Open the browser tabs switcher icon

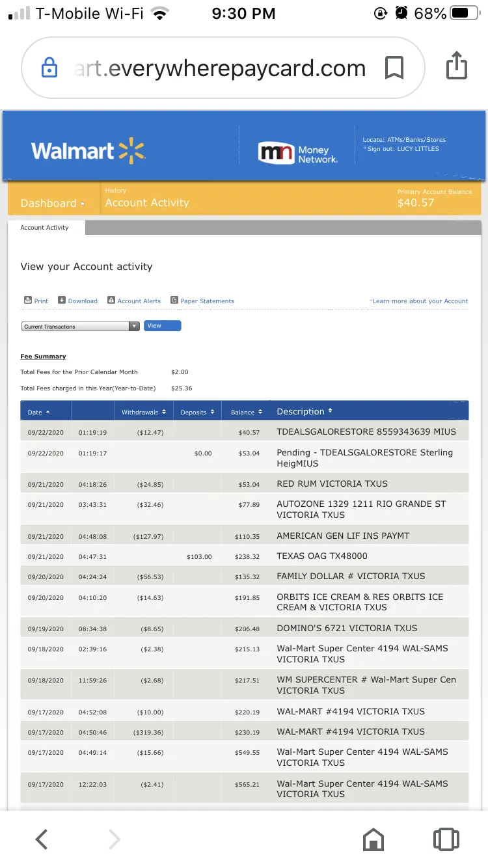point(446,839)
